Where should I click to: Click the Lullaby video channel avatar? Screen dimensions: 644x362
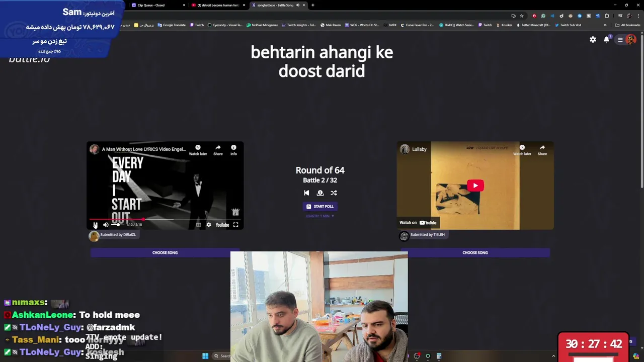405,149
